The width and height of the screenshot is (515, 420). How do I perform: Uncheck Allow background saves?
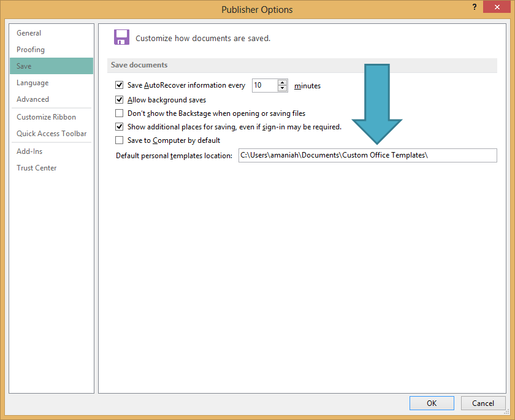pyautogui.click(x=120, y=100)
